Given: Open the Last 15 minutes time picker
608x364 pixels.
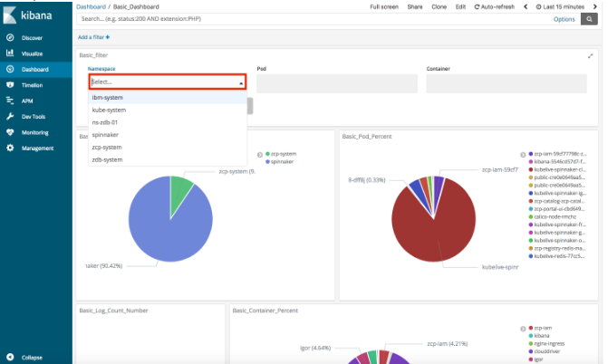Looking at the screenshot, I should click(x=560, y=6).
